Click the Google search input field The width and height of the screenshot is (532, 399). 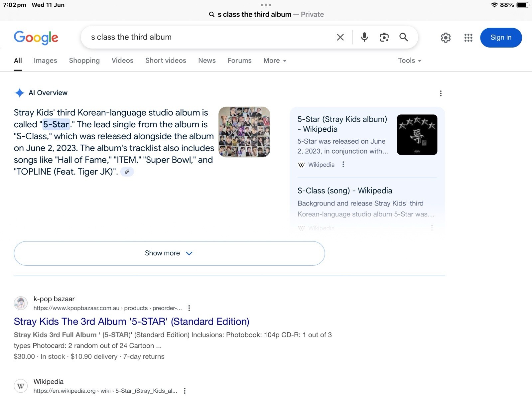[209, 37]
